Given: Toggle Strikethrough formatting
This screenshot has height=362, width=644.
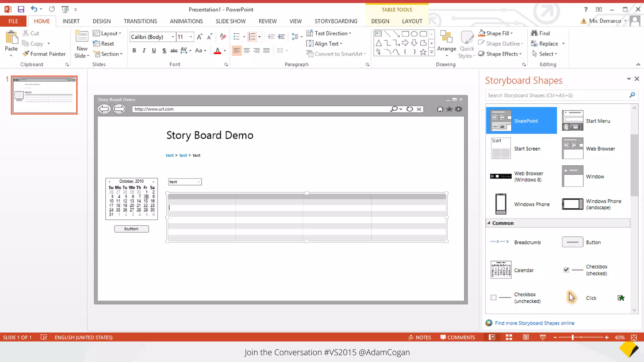Looking at the screenshot, I should point(174,50).
